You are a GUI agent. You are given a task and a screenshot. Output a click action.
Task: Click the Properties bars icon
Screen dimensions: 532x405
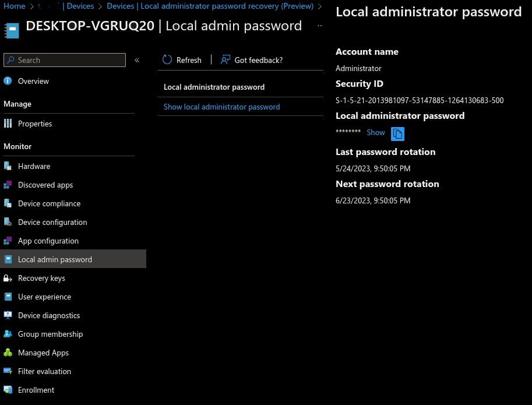click(8, 124)
